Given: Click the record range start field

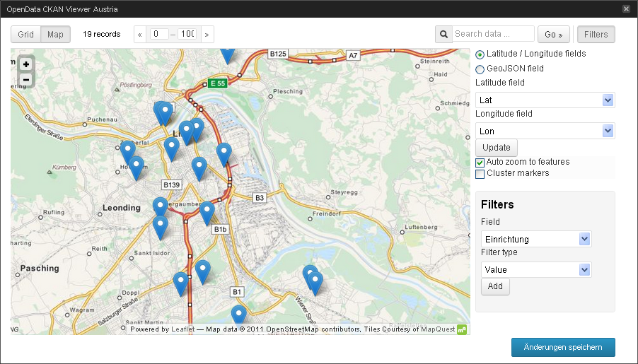Looking at the screenshot, I should 159,34.
